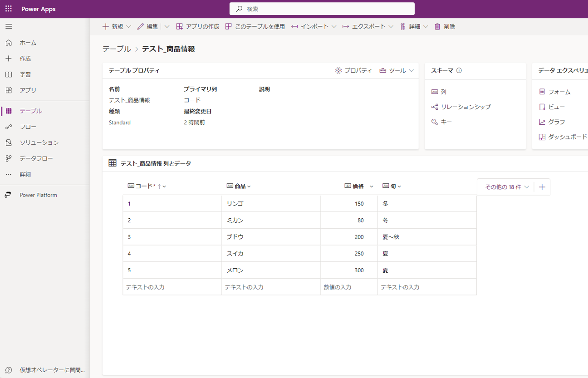Delete the table using the 削除 trash icon
This screenshot has height=378, width=588.
click(444, 26)
